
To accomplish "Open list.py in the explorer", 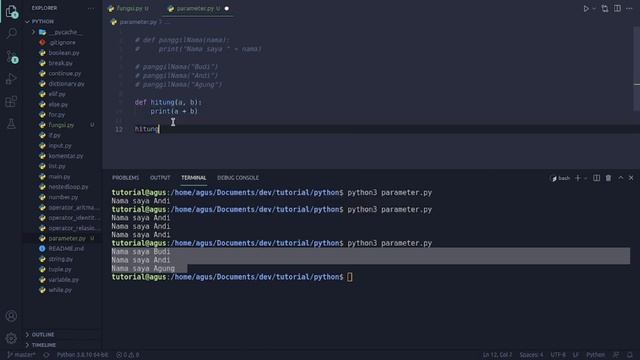I will point(57,167).
